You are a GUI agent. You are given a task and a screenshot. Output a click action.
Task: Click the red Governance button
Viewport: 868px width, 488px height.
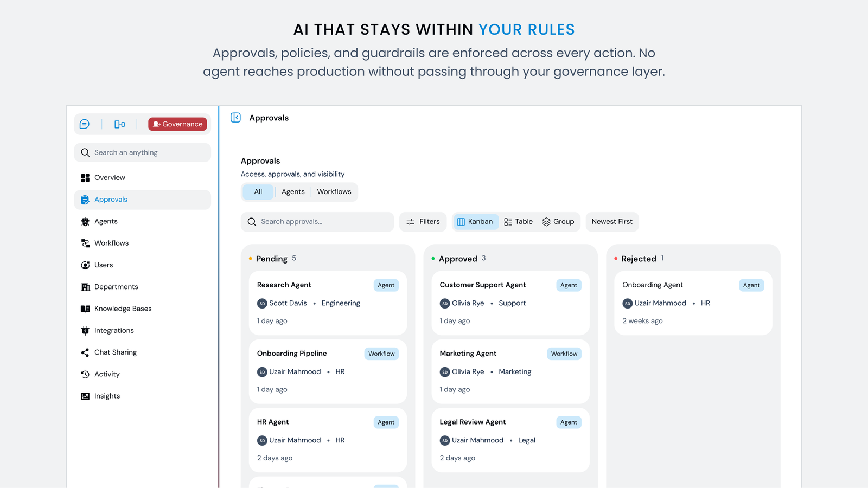[x=177, y=124]
